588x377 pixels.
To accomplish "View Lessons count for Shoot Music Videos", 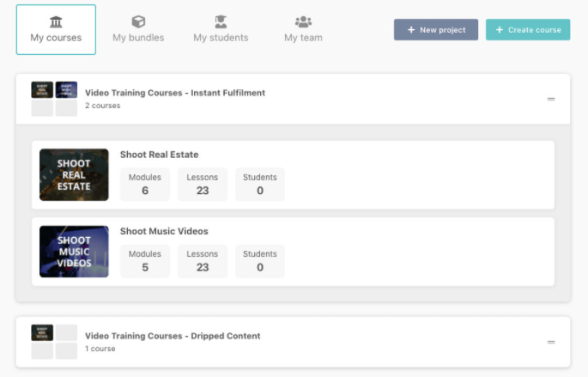I will pos(203,261).
